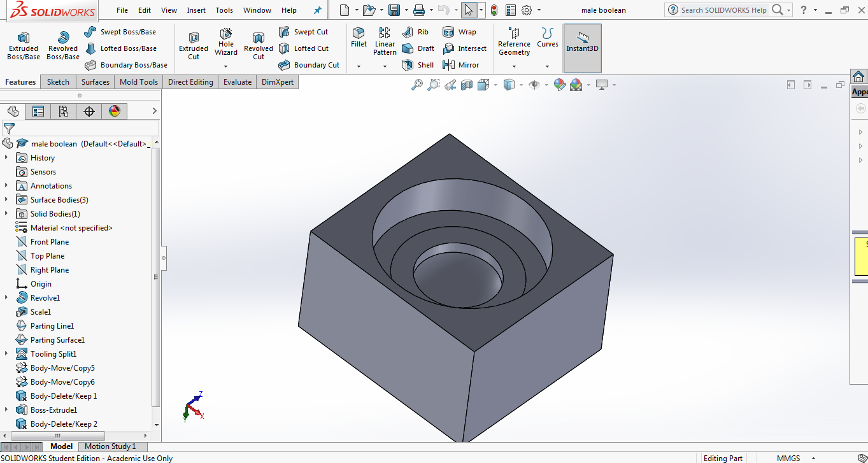
Task: Click the Zoom to Fit icon
Action: (417, 85)
